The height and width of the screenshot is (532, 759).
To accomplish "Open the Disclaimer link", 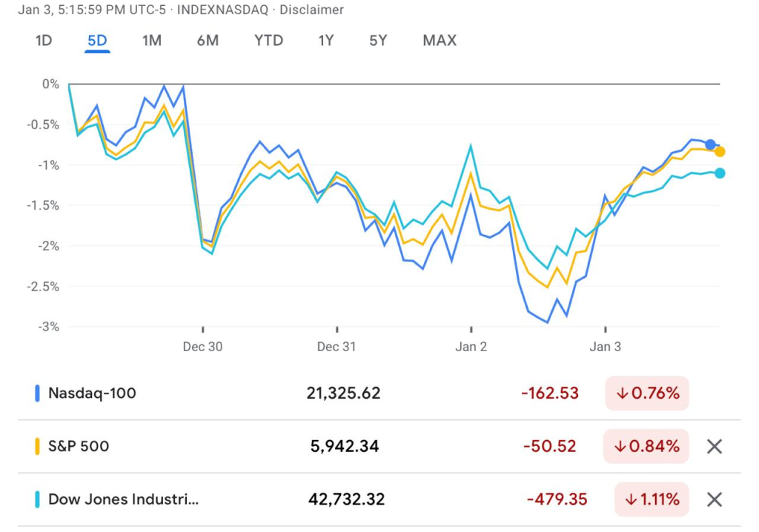I will [311, 10].
